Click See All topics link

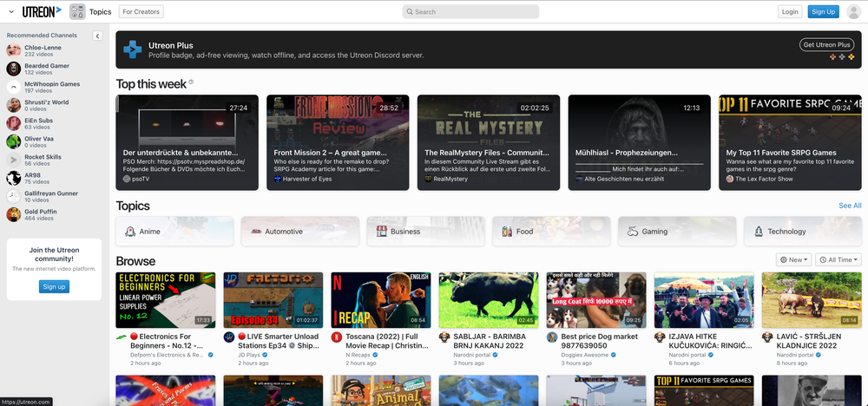[x=850, y=206]
